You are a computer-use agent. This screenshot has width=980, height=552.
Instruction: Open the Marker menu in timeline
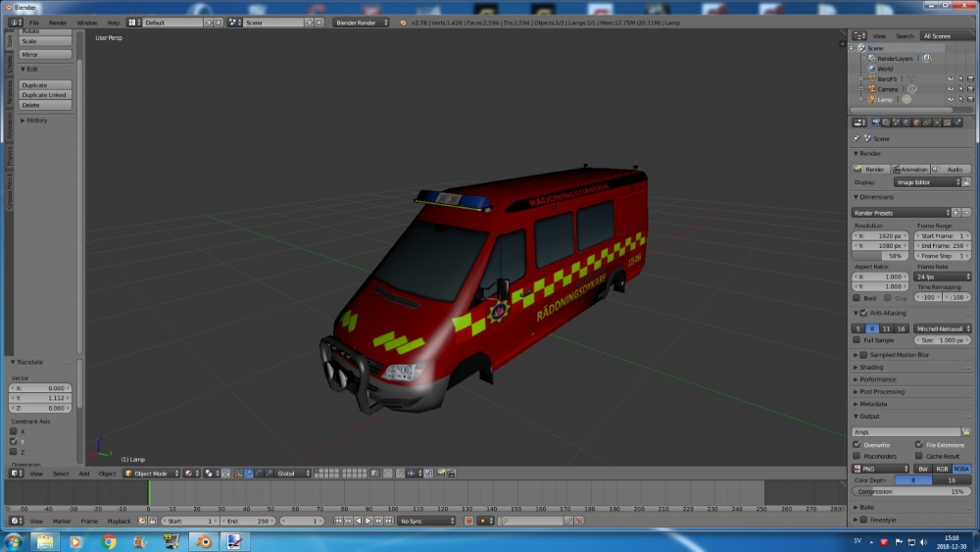click(x=62, y=521)
